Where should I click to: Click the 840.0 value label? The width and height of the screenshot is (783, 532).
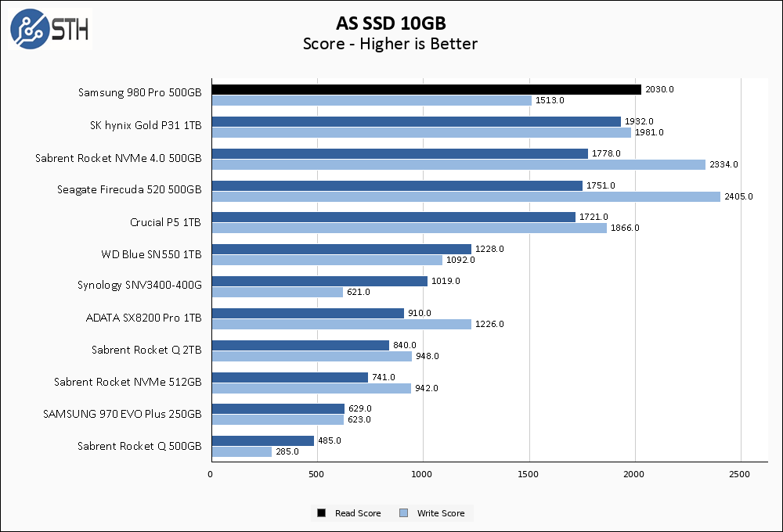tap(405, 345)
